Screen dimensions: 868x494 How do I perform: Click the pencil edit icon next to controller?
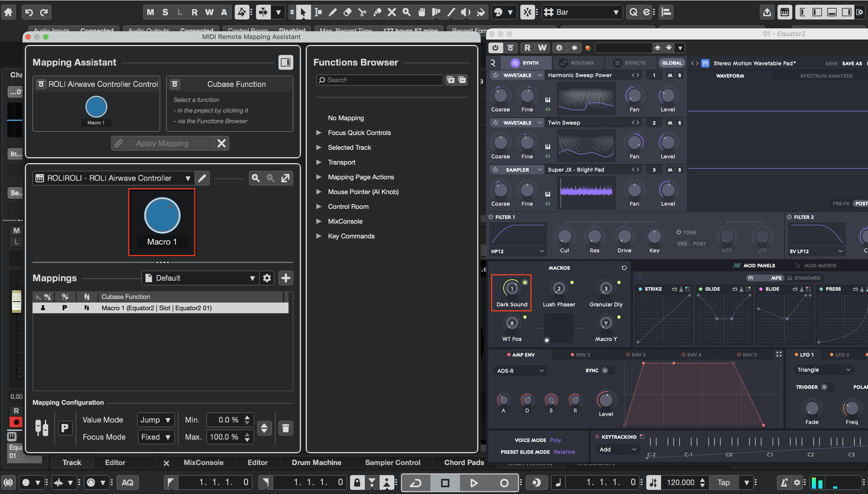click(x=202, y=178)
